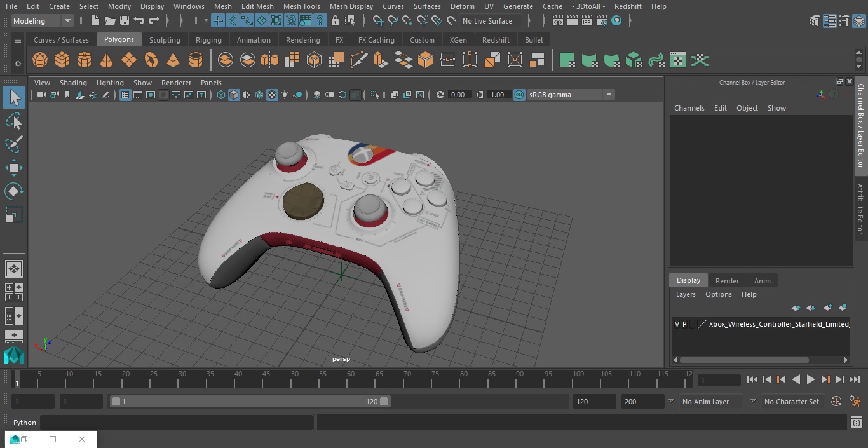Toggle snap to curves icon
Screen dimensions: 868x448
point(393,21)
